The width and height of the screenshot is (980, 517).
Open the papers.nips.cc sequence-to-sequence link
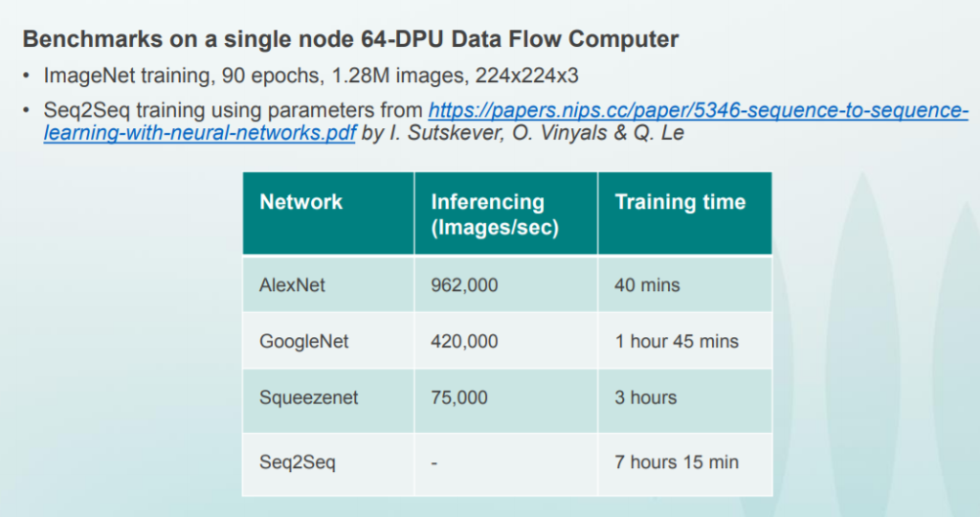pyautogui.click(x=698, y=111)
